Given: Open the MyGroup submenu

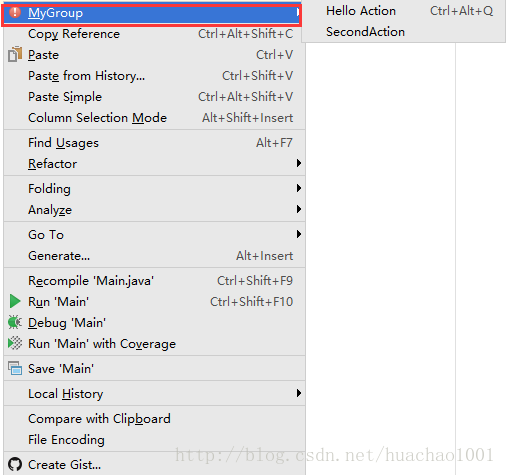Looking at the screenshot, I should click(152, 14).
